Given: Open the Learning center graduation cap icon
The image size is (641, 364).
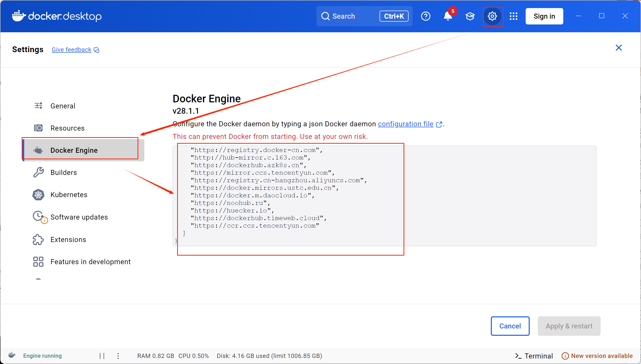Looking at the screenshot, I should point(470,16).
